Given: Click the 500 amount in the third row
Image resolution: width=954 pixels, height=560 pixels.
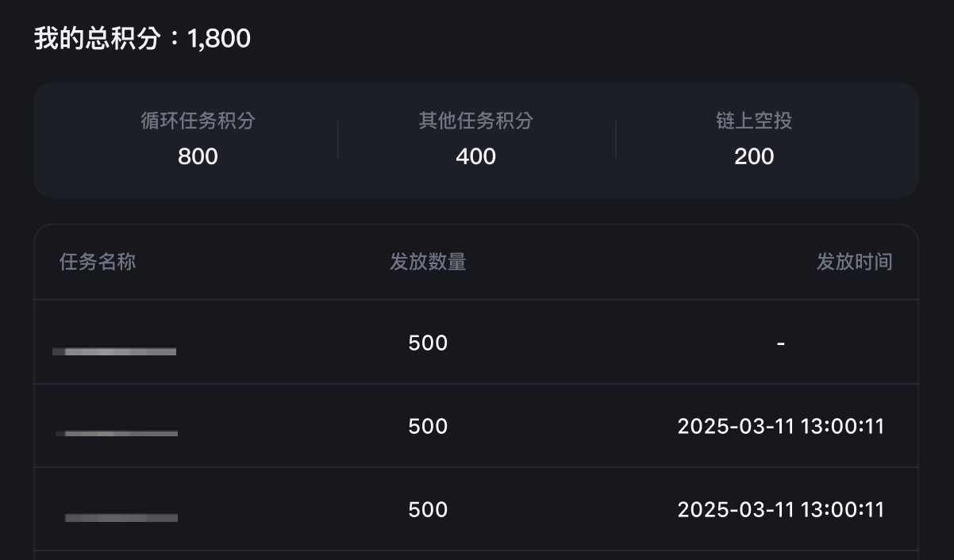Looking at the screenshot, I should click(x=428, y=509).
